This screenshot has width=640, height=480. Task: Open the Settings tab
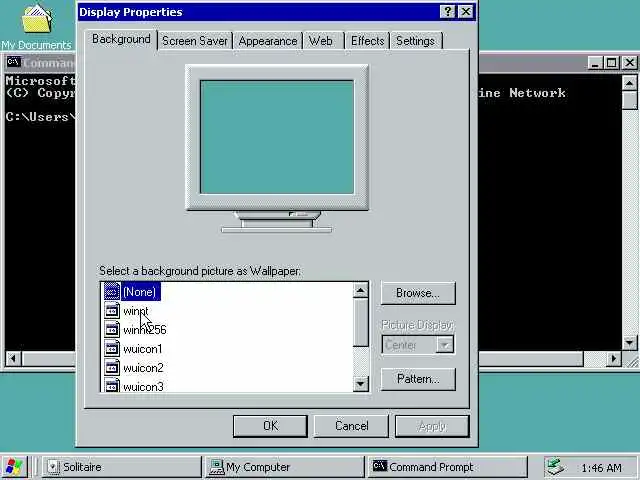pyautogui.click(x=415, y=41)
